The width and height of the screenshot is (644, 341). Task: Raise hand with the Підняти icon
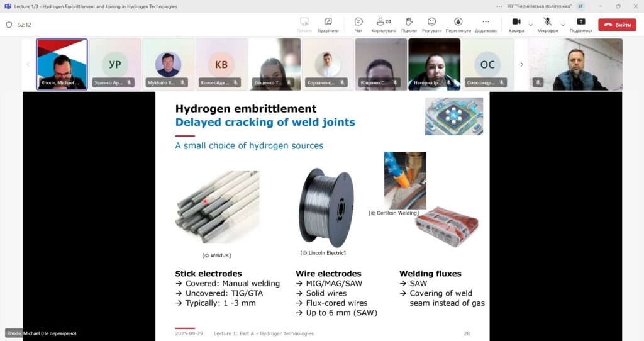(408, 25)
